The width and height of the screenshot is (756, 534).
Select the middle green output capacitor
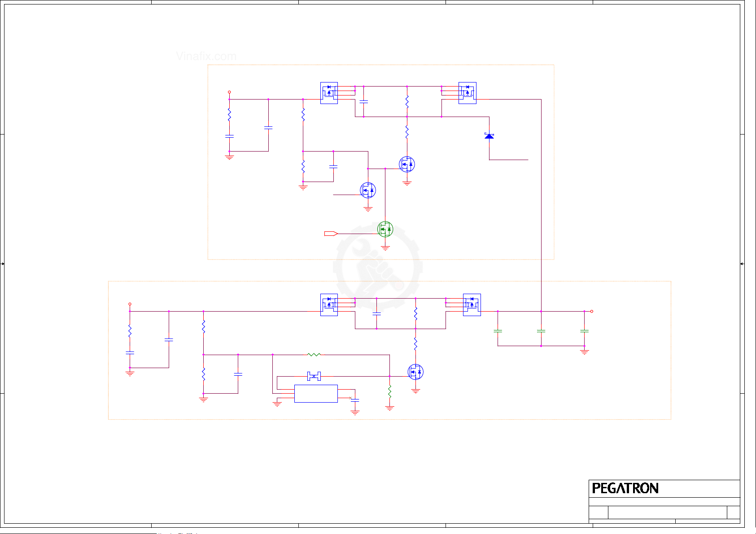541,331
